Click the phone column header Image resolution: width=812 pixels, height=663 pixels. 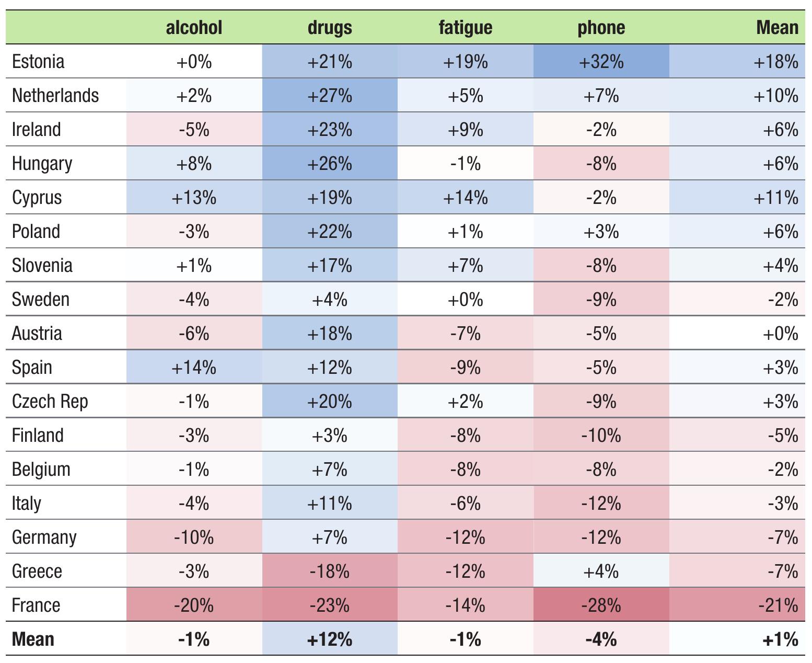(601, 28)
